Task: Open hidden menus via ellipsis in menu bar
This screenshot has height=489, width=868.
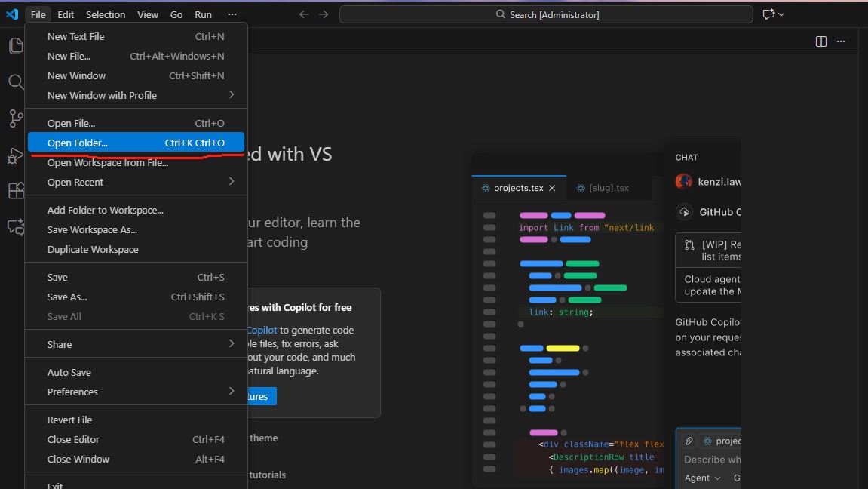Action: [x=232, y=14]
